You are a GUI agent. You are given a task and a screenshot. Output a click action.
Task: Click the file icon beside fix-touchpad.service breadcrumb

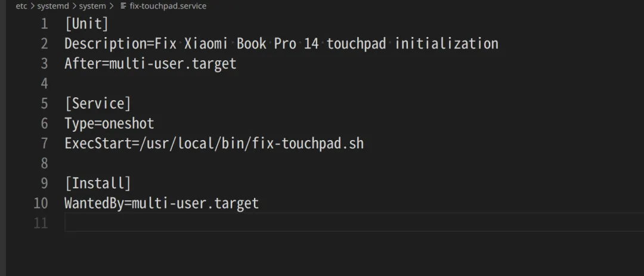[x=123, y=6]
